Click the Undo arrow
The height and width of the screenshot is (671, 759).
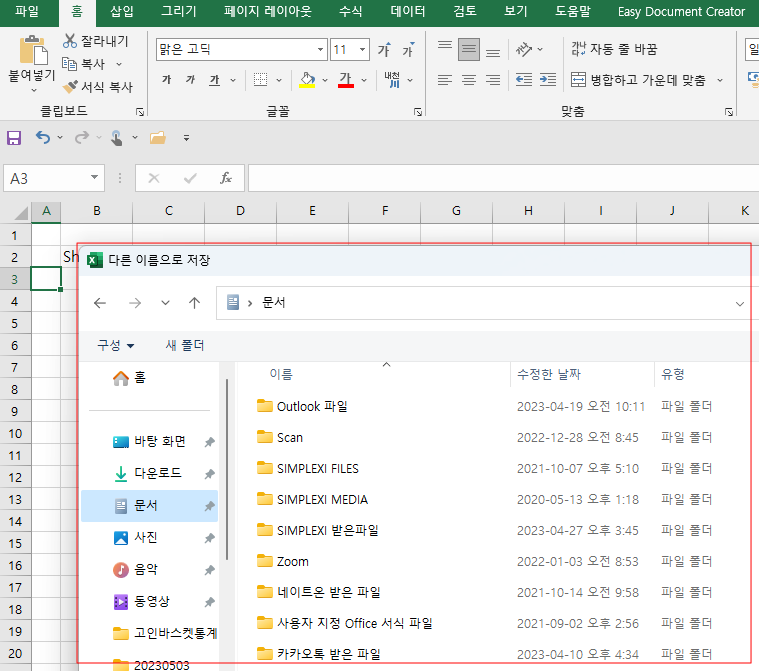click(x=43, y=138)
